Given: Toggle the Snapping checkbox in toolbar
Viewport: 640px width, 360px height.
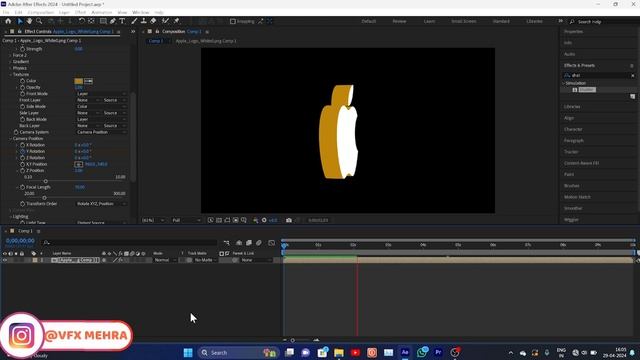Looking at the screenshot, I should [233, 21].
